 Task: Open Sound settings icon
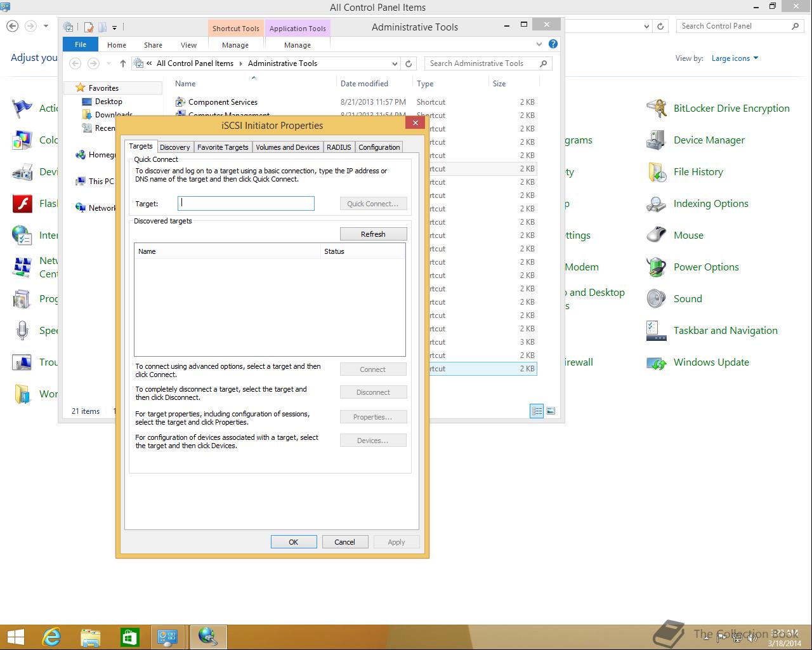[x=657, y=299]
